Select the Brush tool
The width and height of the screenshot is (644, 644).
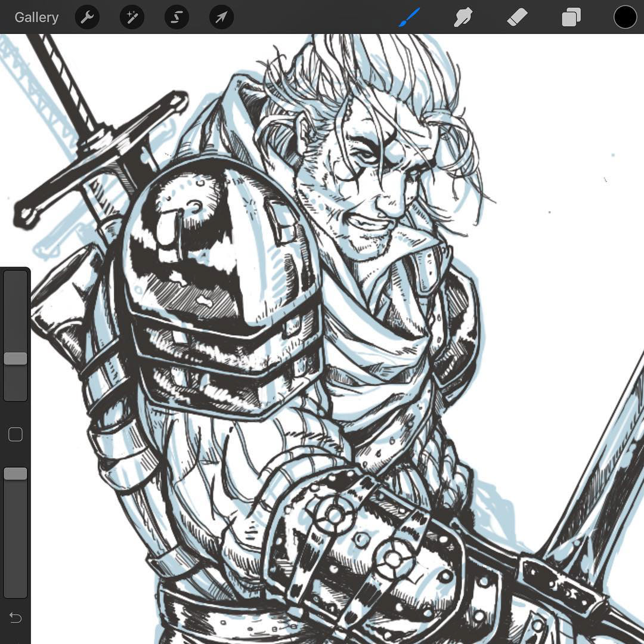410,17
